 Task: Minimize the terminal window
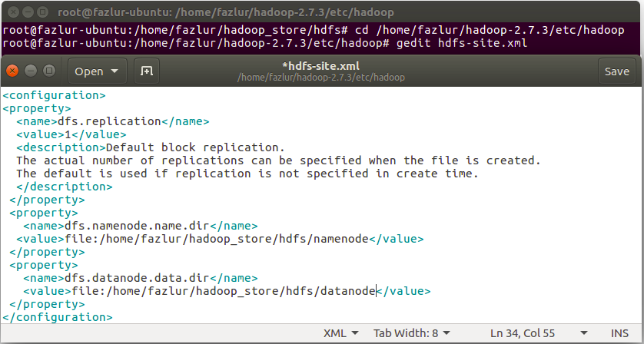[x=28, y=13]
